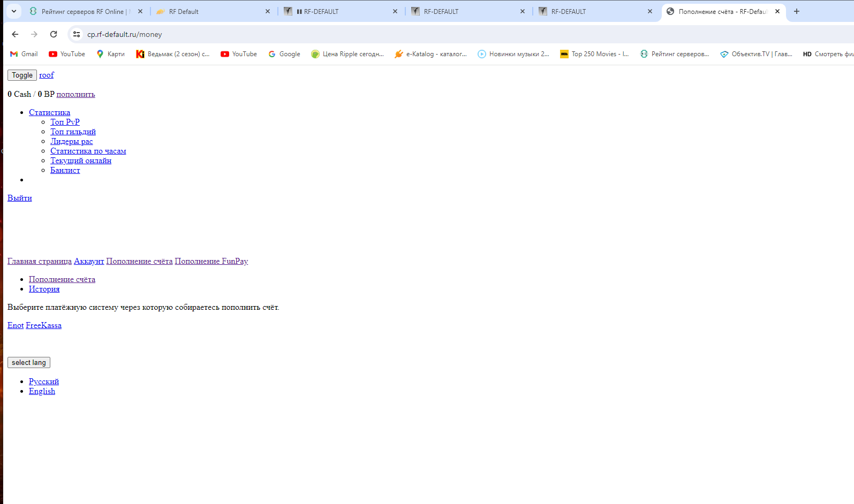Close the Пополнение счёта tab

(x=777, y=11)
